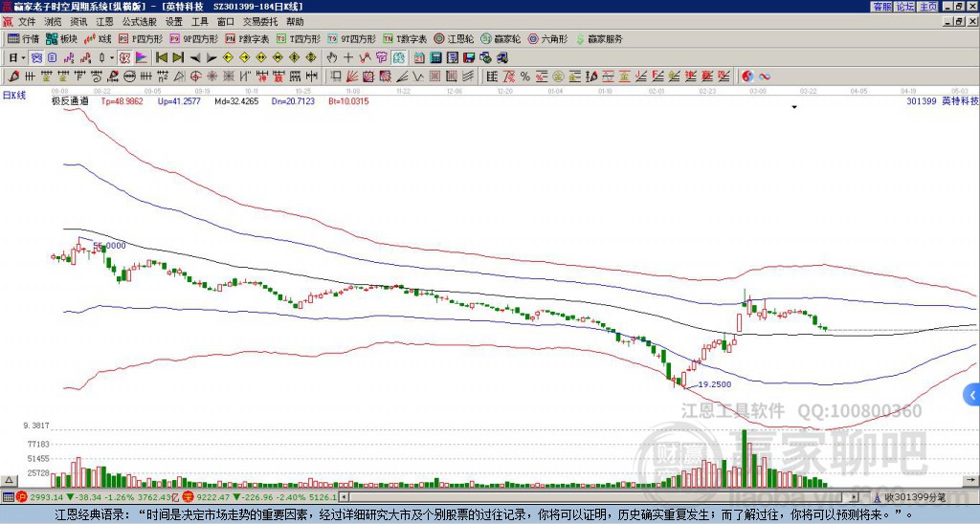
Task: Click the gold 金 circle icon
Action: click(558, 76)
